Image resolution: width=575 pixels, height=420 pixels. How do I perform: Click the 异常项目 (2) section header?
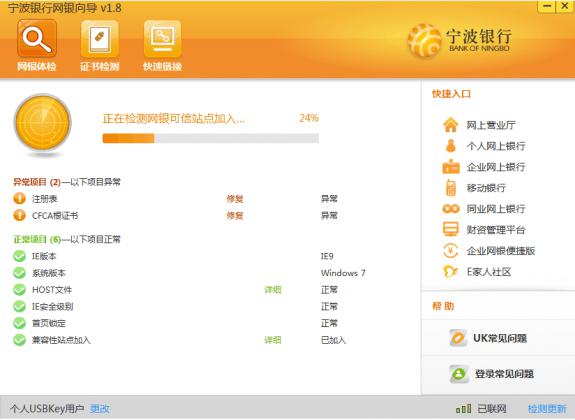[x=67, y=182]
